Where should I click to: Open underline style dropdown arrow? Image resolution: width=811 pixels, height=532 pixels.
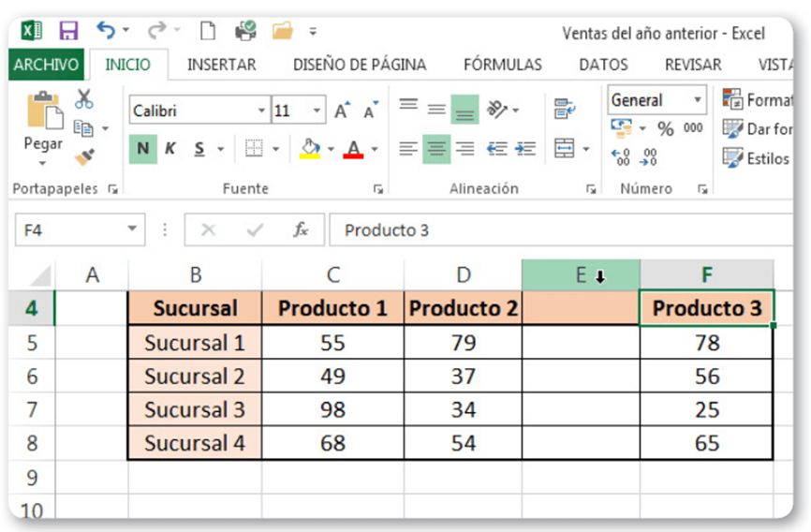tap(221, 149)
